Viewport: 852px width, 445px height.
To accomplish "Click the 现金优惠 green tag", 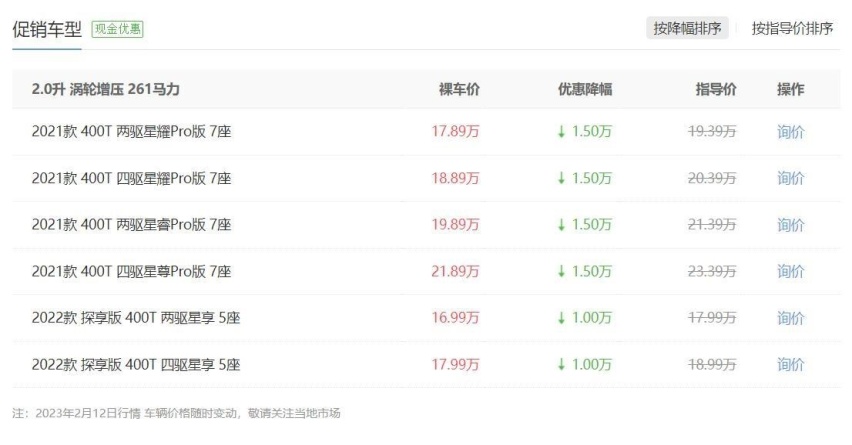I will tap(117, 29).
